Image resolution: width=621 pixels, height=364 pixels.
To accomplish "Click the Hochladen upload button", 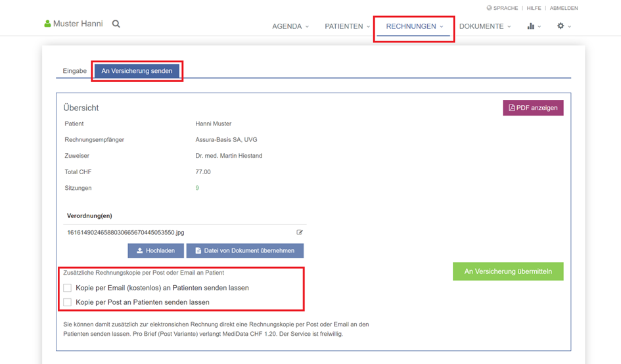I will pyautogui.click(x=156, y=251).
